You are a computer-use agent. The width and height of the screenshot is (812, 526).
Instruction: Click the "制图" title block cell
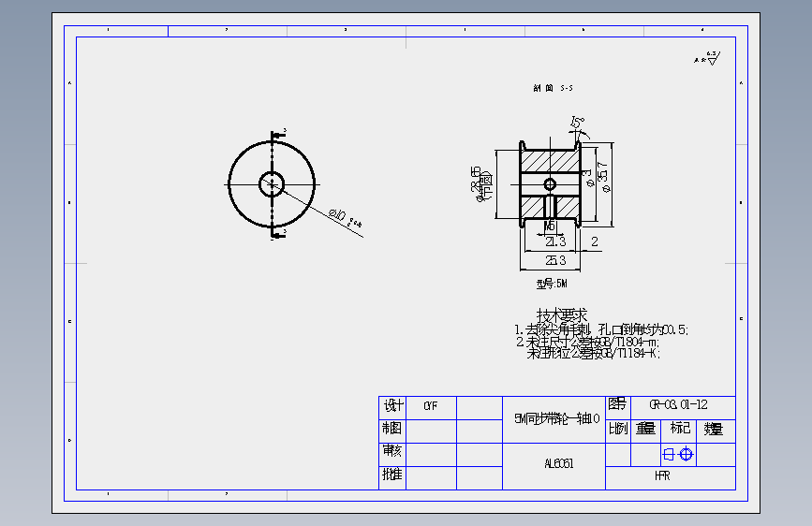click(x=392, y=430)
